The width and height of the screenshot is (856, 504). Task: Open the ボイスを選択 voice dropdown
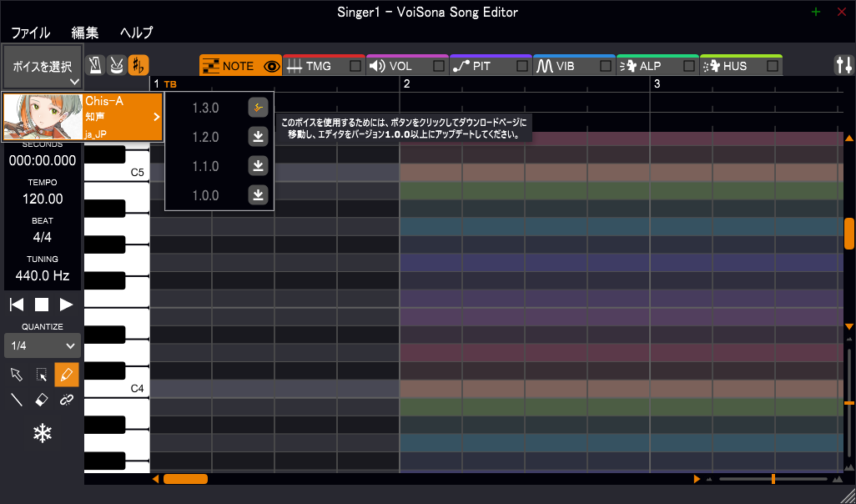42,67
